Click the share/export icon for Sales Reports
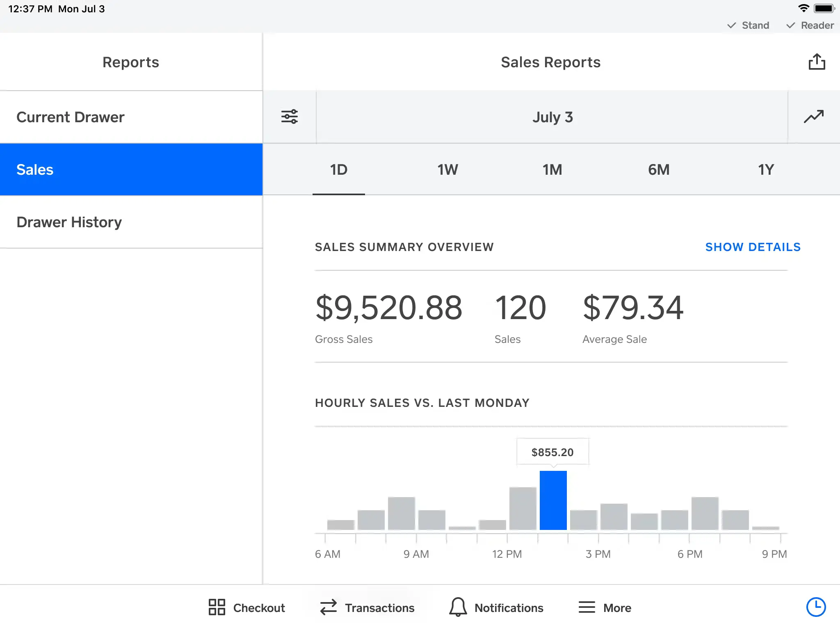The height and width of the screenshot is (630, 840). pyautogui.click(x=817, y=62)
